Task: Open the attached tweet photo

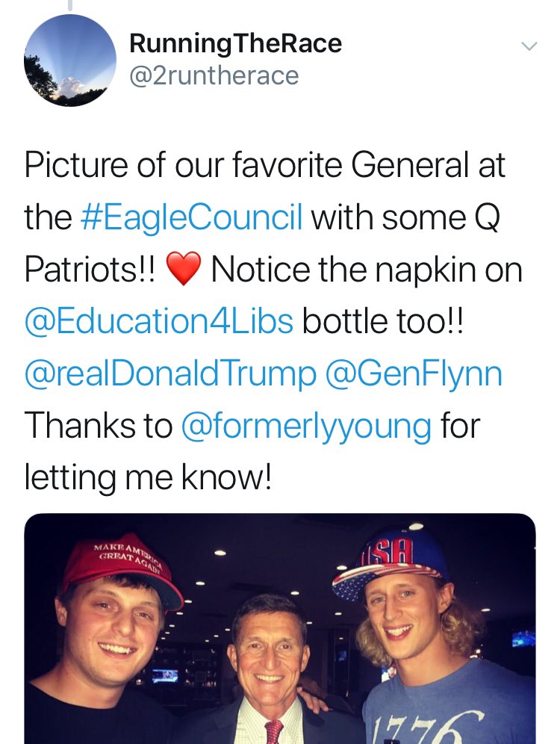Action: click(x=280, y=627)
